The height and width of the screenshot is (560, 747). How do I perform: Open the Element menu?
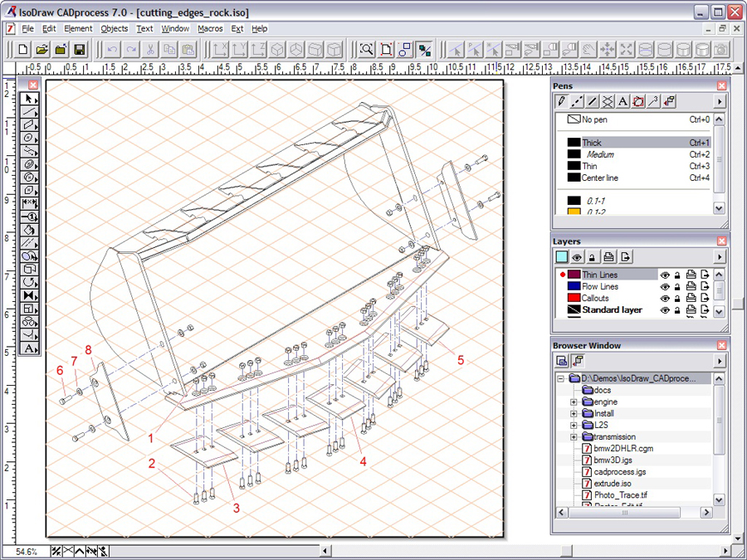pyautogui.click(x=78, y=28)
